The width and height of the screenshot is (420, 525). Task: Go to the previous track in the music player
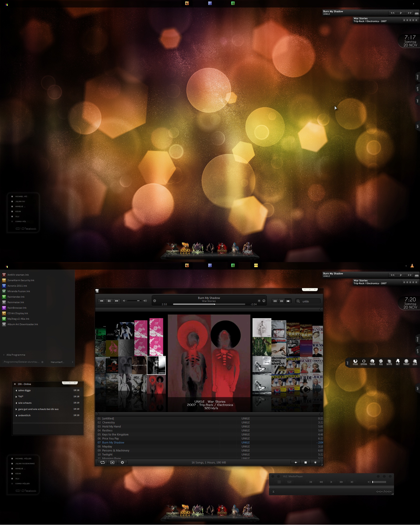click(x=101, y=301)
